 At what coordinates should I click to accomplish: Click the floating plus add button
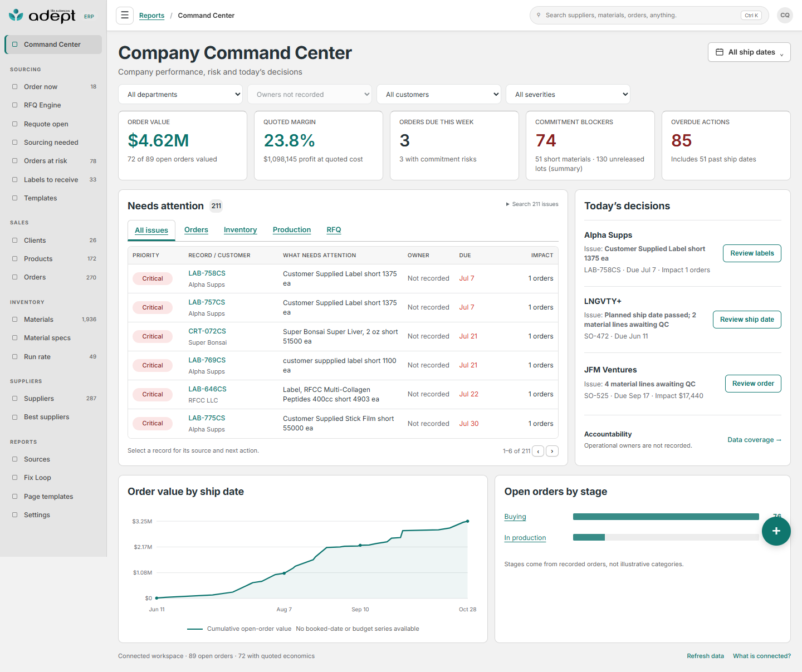point(776,531)
